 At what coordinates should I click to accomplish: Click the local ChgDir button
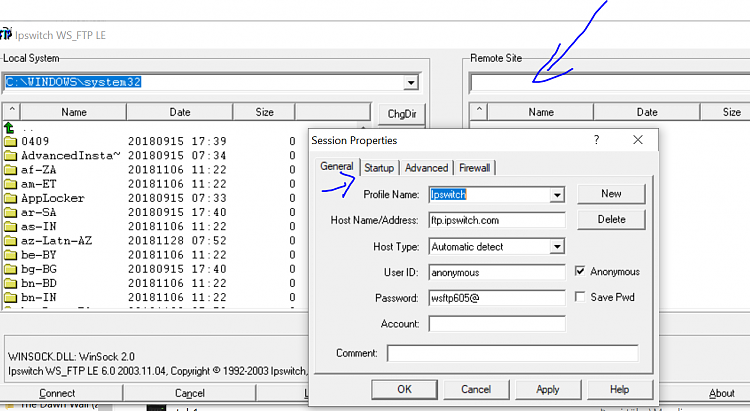click(402, 114)
